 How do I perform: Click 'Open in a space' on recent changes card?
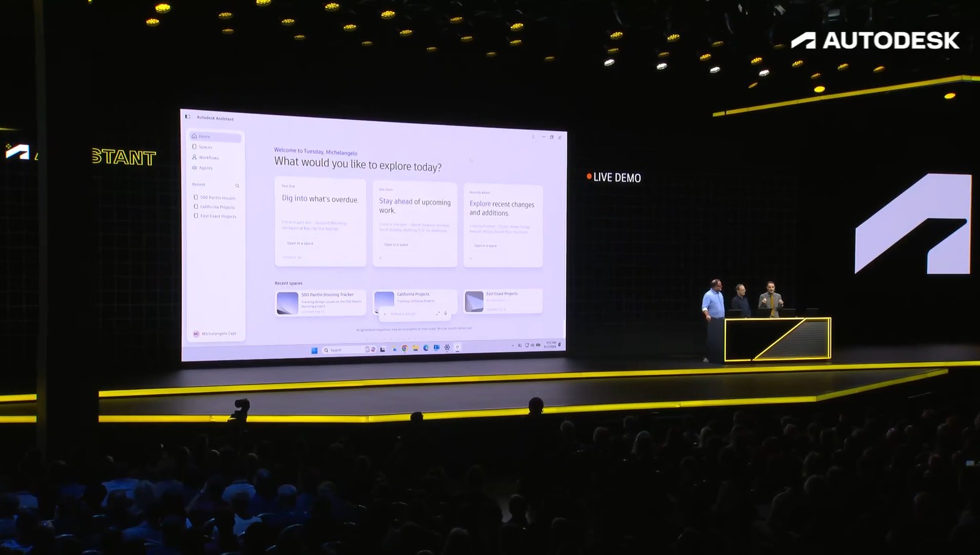click(x=485, y=246)
